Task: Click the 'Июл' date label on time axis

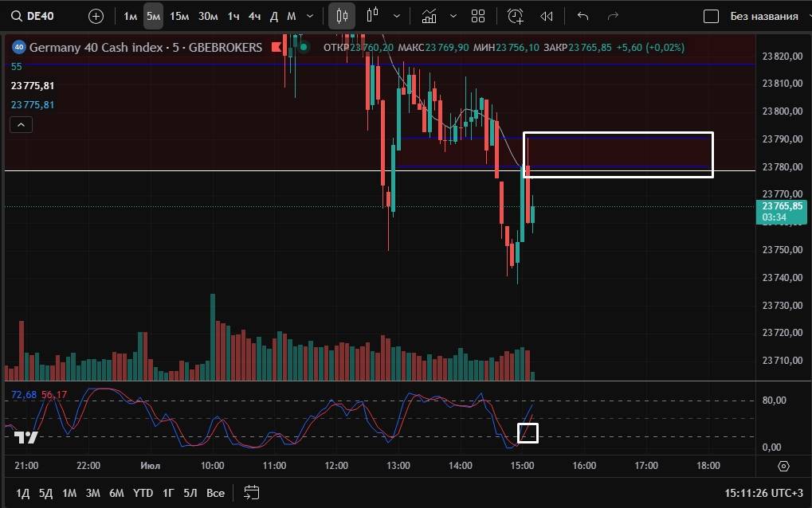Action: click(150, 466)
